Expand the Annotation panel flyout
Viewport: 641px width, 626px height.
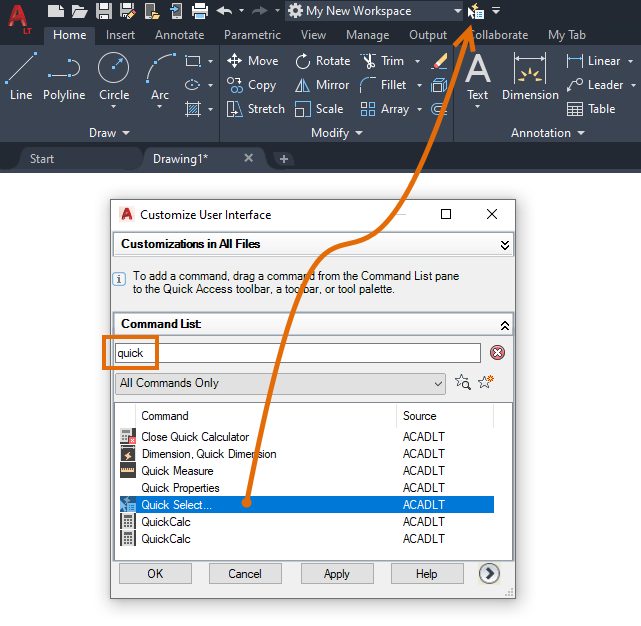[x=548, y=133]
